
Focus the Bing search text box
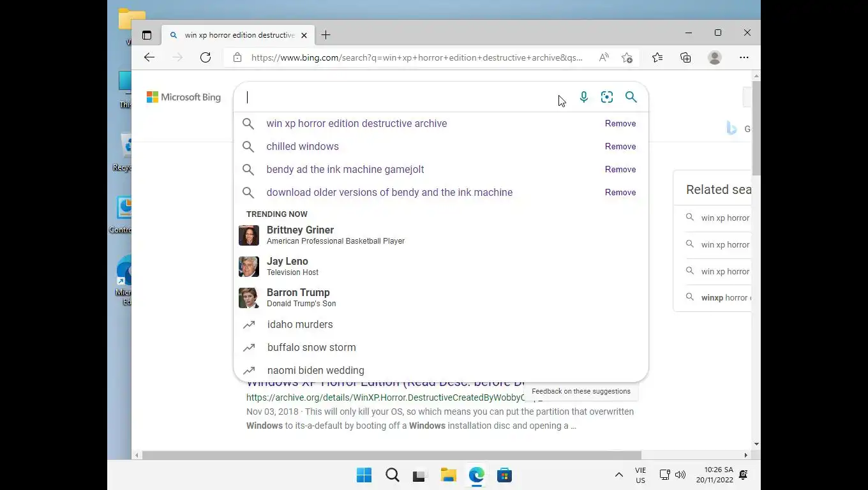399,97
